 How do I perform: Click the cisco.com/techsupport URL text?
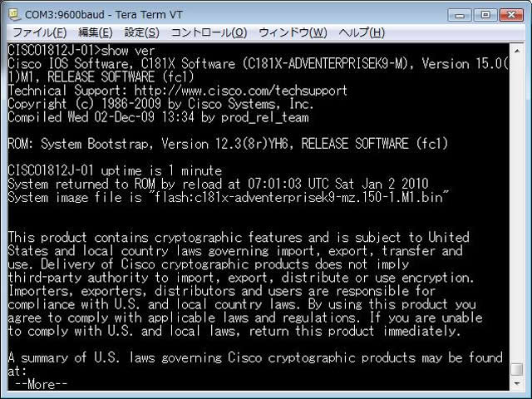coord(241,91)
